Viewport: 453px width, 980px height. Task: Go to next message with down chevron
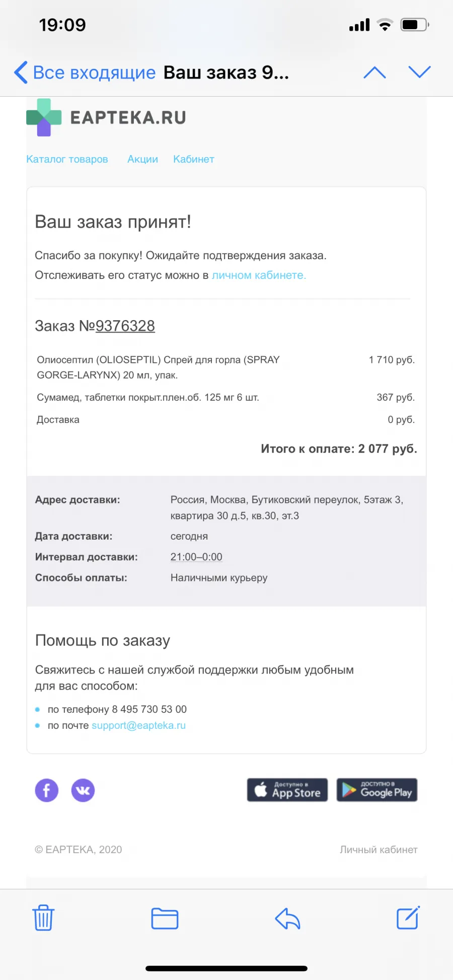(420, 72)
